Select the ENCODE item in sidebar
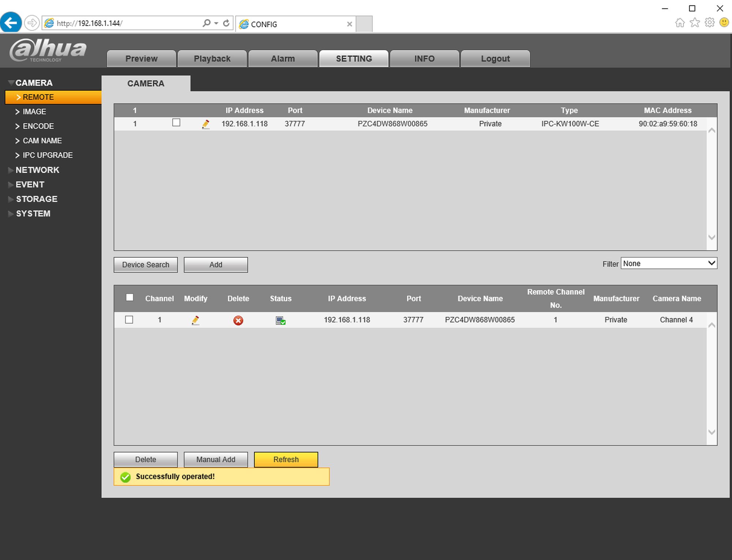Screen dimensions: 732x560 point(38,126)
